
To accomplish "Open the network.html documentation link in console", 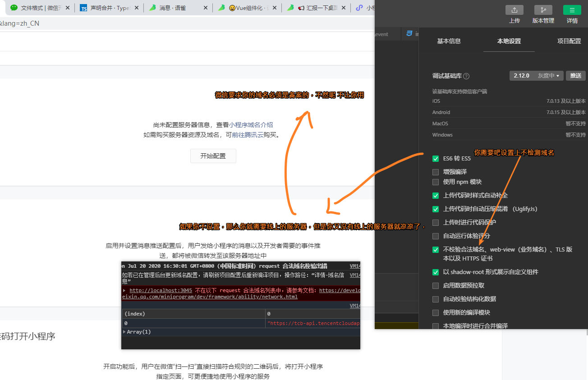I will click(210, 297).
